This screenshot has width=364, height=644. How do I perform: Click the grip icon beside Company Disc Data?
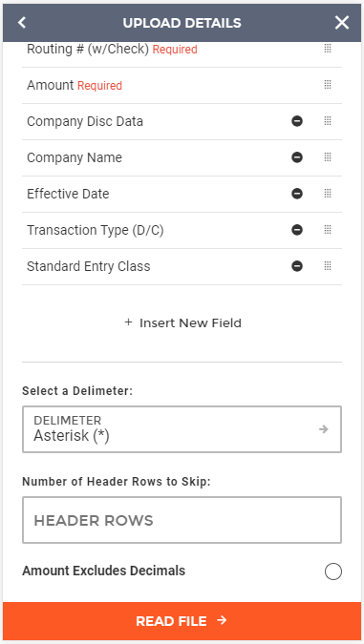(x=328, y=121)
